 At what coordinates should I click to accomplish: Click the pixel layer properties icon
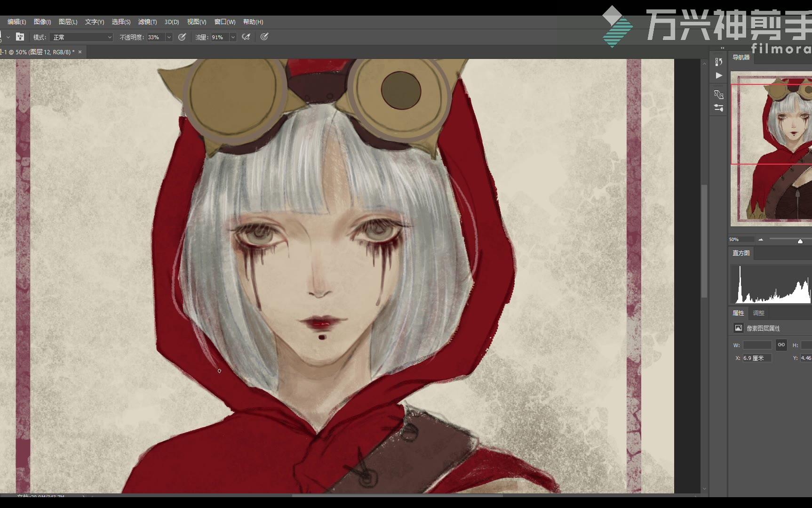pos(738,328)
